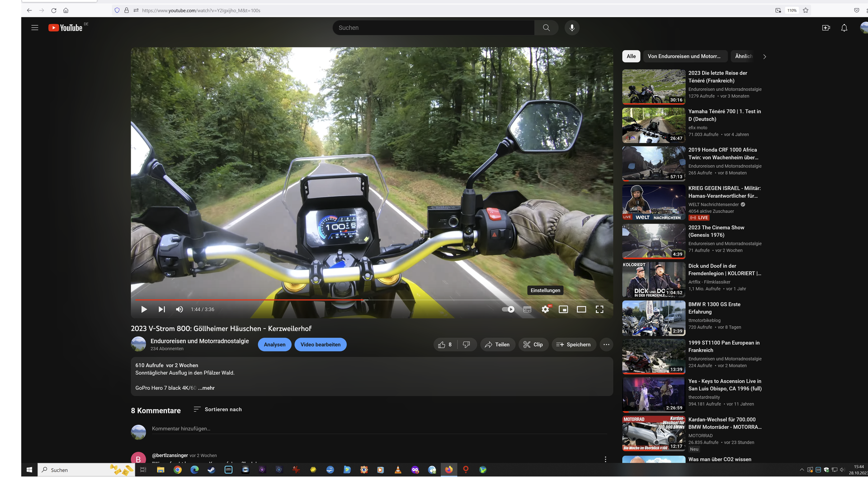
Task: Open the Sortieren nach comment sorting menu
Action: 218,409
